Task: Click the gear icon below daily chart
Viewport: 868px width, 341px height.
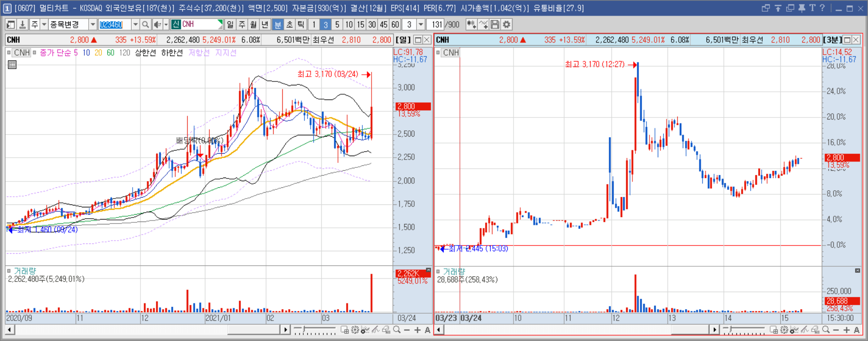Action: (355, 330)
